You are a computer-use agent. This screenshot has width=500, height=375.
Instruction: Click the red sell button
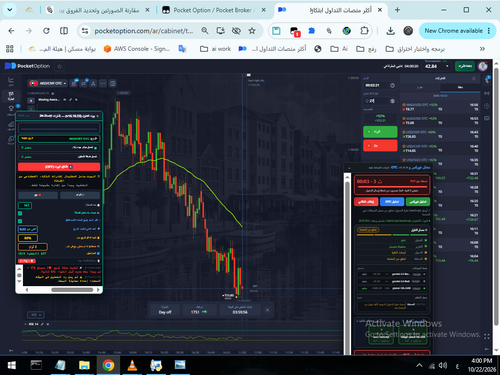380,146
